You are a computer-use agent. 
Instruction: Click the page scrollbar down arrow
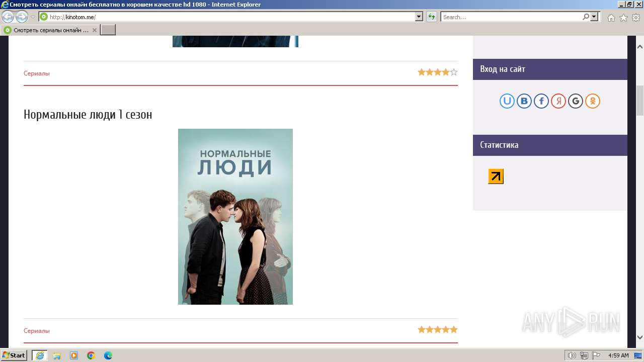(x=640, y=337)
